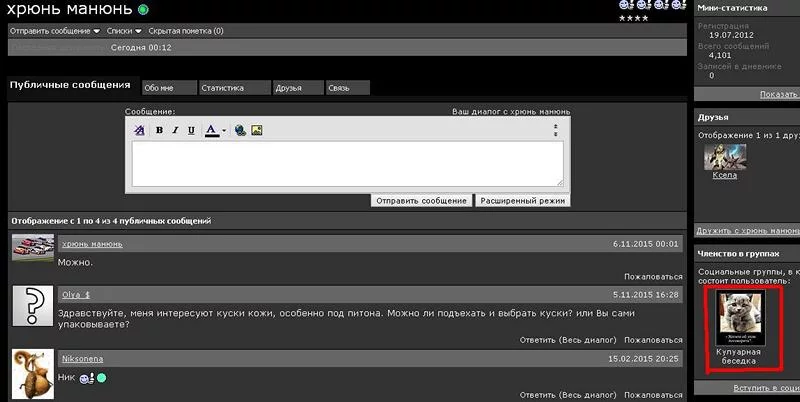
Task: Open the cat group thumbnail image
Action: point(738,318)
